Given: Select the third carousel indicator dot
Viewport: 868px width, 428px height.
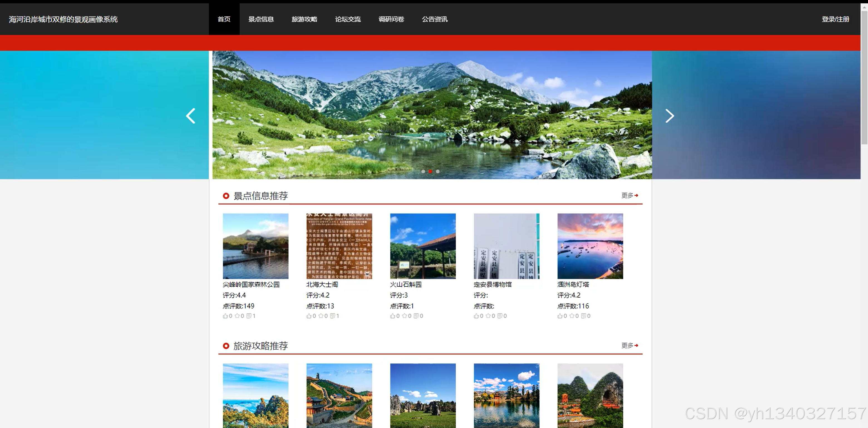Looking at the screenshot, I should [x=438, y=171].
